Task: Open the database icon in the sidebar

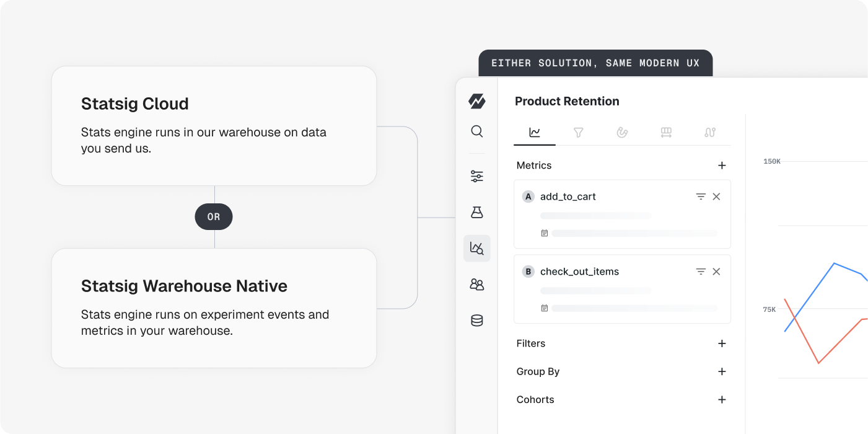Action: pos(477,321)
